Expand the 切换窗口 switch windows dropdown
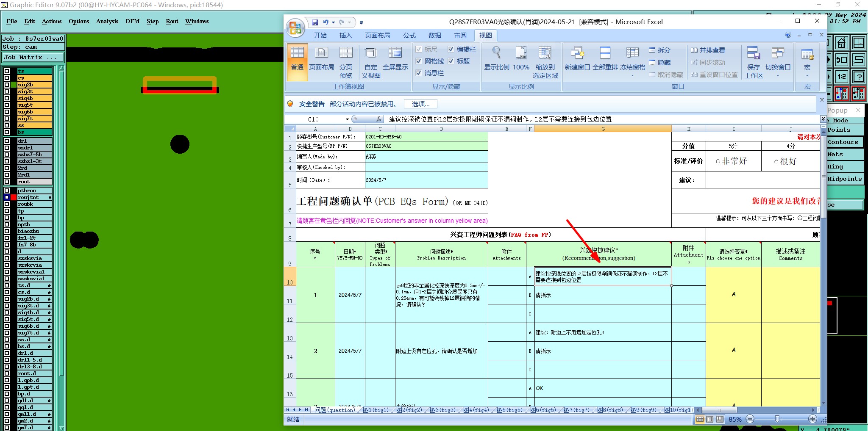 pyautogui.click(x=778, y=75)
